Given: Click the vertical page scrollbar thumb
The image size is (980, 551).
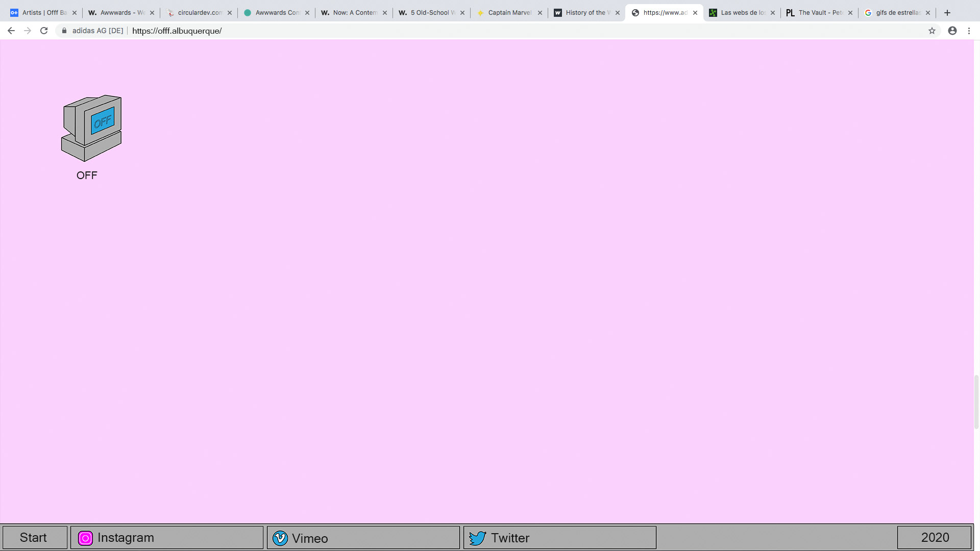Looking at the screenshot, I should coord(976,402).
